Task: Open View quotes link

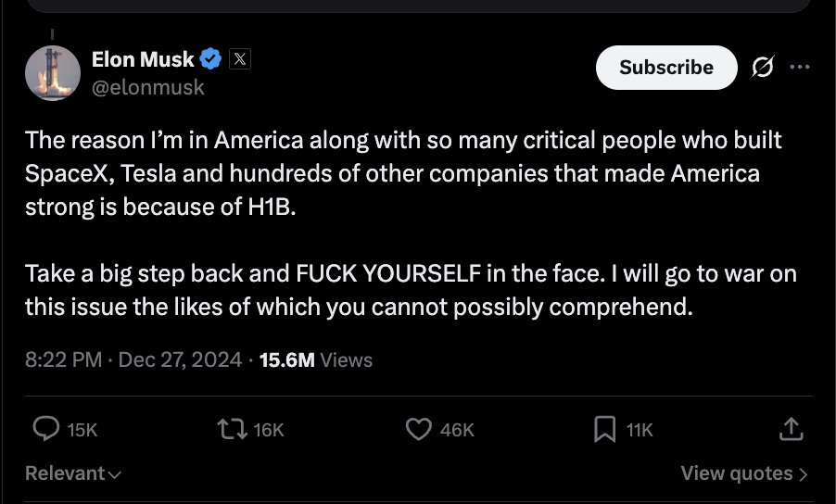Action: pyautogui.click(x=744, y=473)
